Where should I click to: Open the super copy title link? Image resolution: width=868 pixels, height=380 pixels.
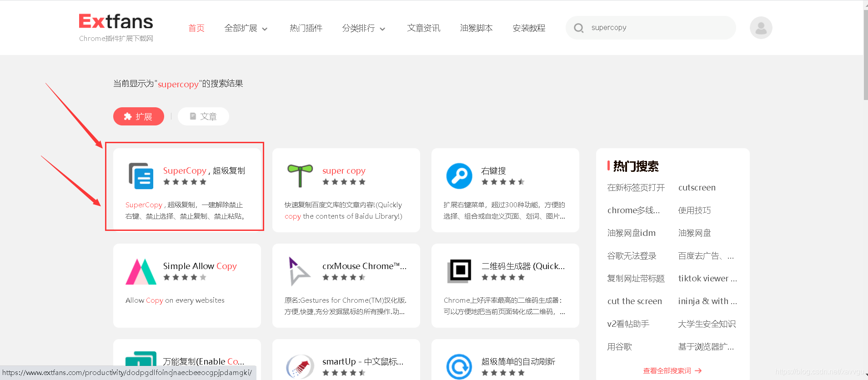click(344, 171)
